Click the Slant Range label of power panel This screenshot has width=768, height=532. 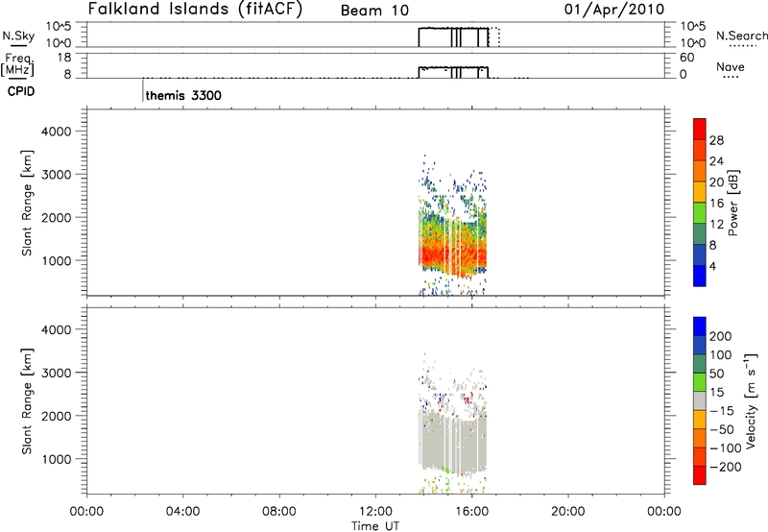(27, 203)
